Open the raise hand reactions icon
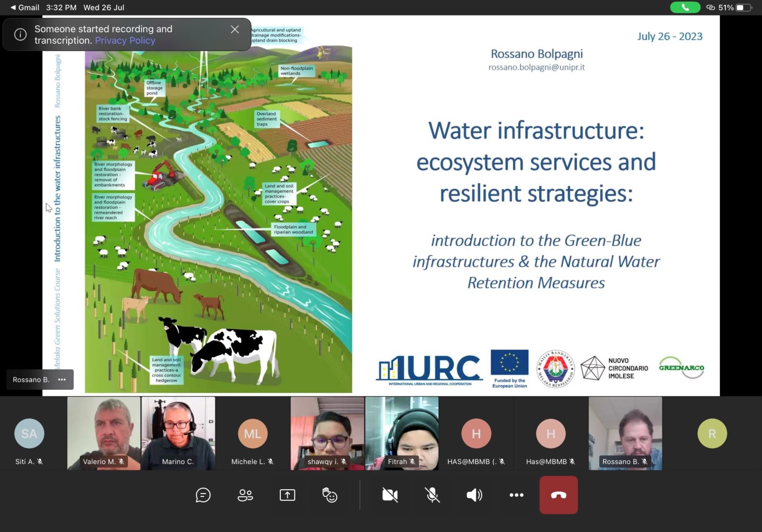 329,495
